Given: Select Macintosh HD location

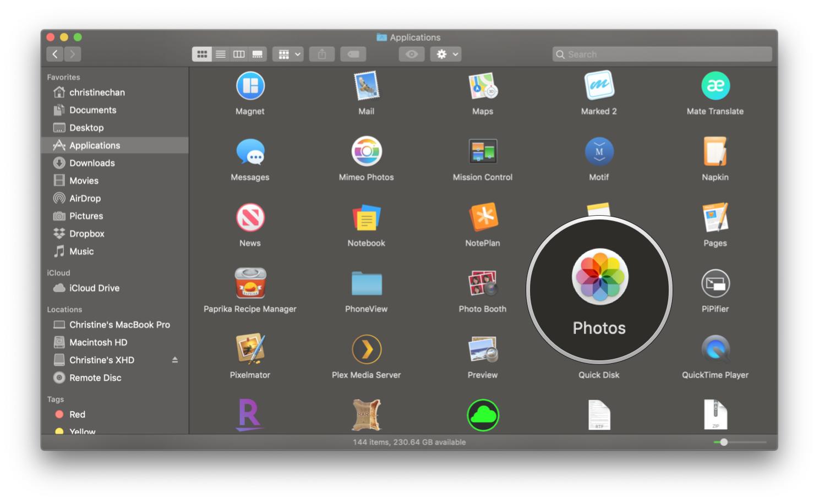Looking at the screenshot, I should [x=114, y=342].
